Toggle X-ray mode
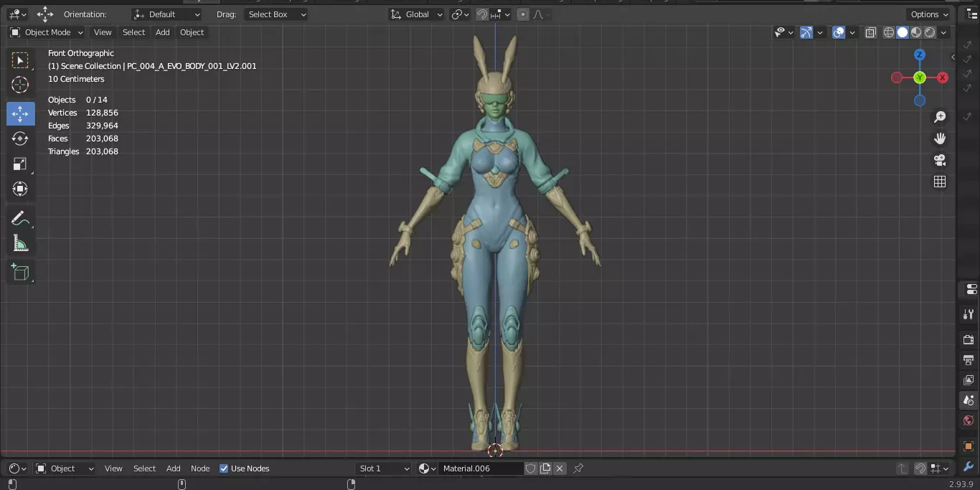 point(870,32)
